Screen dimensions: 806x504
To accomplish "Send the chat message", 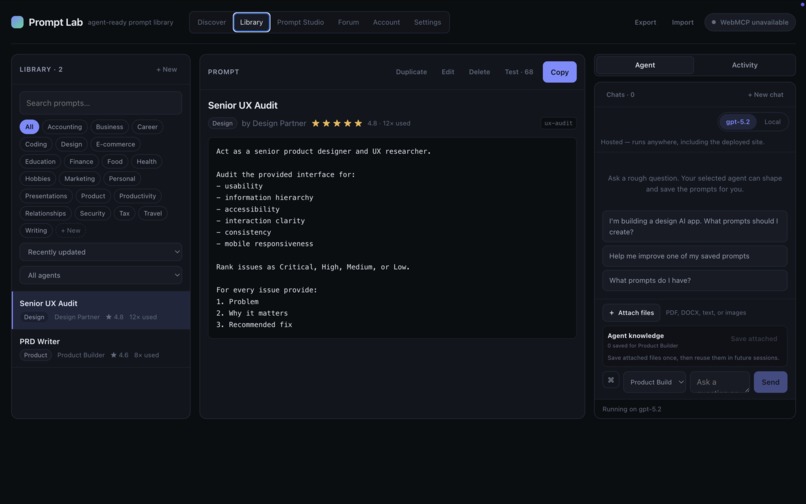I will 770,382.
